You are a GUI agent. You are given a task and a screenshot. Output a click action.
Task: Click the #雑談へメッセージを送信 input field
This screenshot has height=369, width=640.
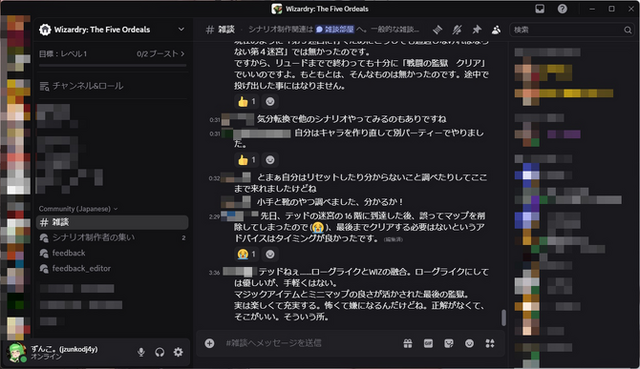click(x=310, y=343)
